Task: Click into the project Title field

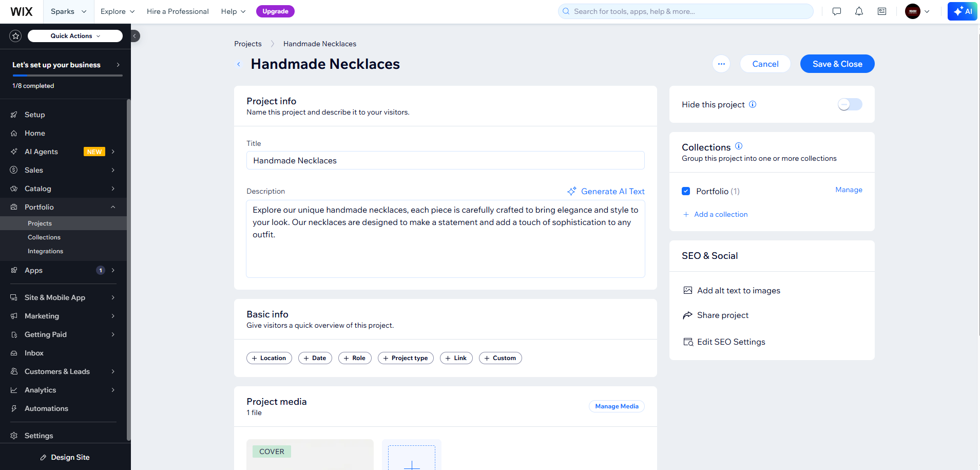Action: 446,160
